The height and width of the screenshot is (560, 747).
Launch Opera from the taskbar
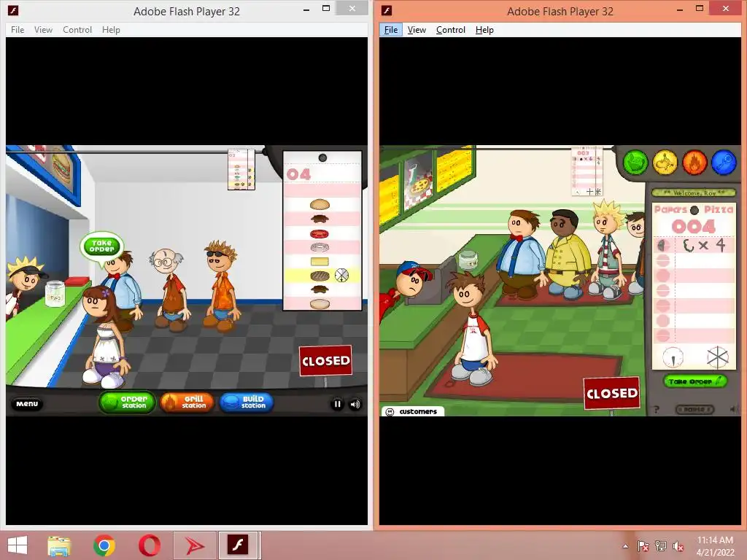pyautogui.click(x=149, y=545)
